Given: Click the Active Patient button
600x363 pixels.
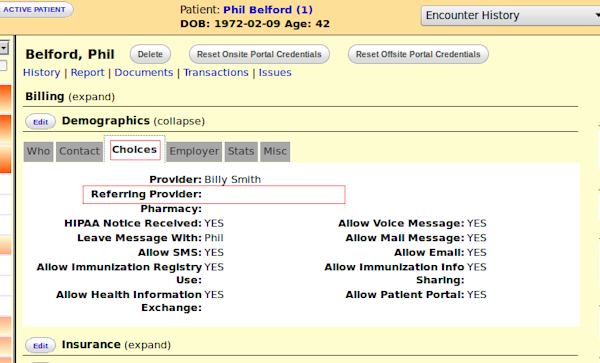Looking at the screenshot, I should pyautogui.click(x=35, y=10).
